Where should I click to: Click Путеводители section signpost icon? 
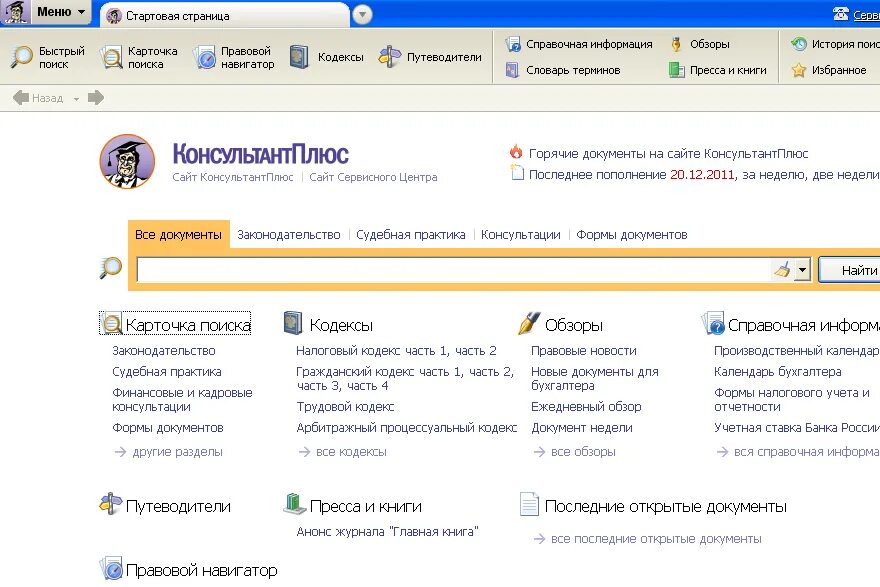[110, 503]
